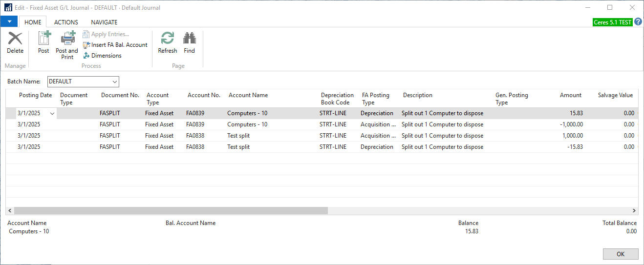Click the -15.83 amount cell

click(571, 147)
